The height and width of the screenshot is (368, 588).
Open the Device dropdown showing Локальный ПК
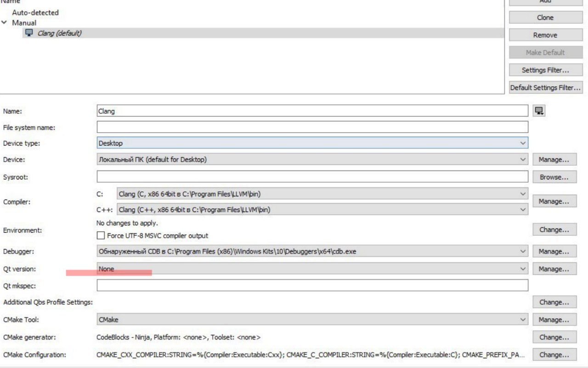[312, 160]
